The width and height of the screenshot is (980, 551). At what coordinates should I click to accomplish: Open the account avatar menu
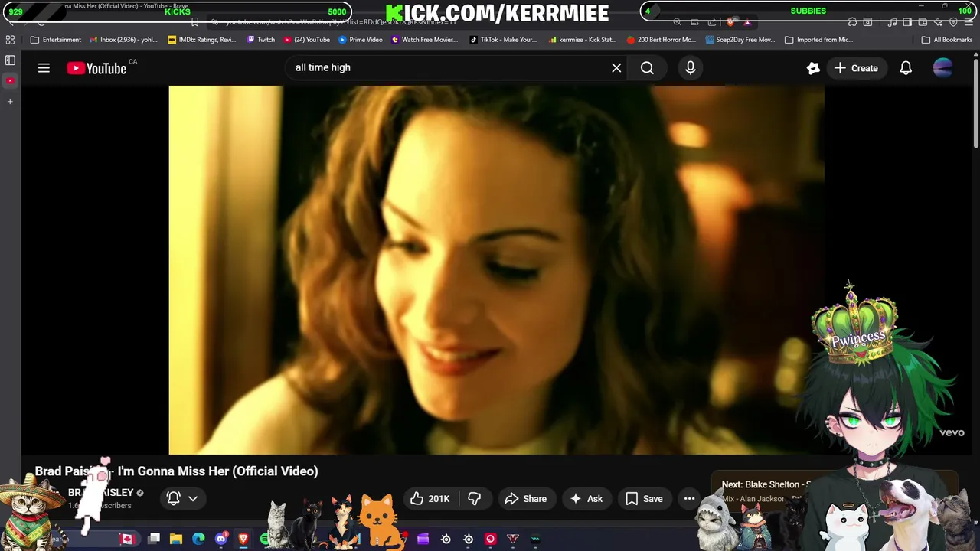pyautogui.click(x=943, y=68)
